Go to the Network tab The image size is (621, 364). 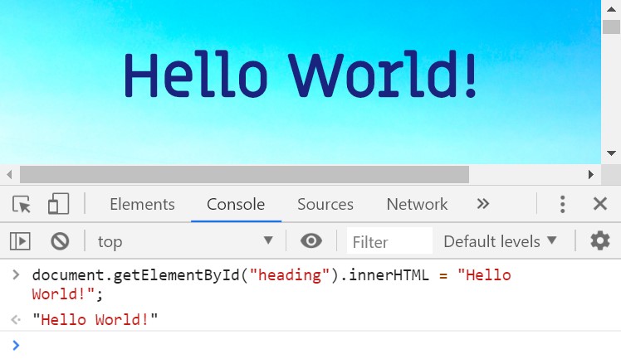(417, 204)
